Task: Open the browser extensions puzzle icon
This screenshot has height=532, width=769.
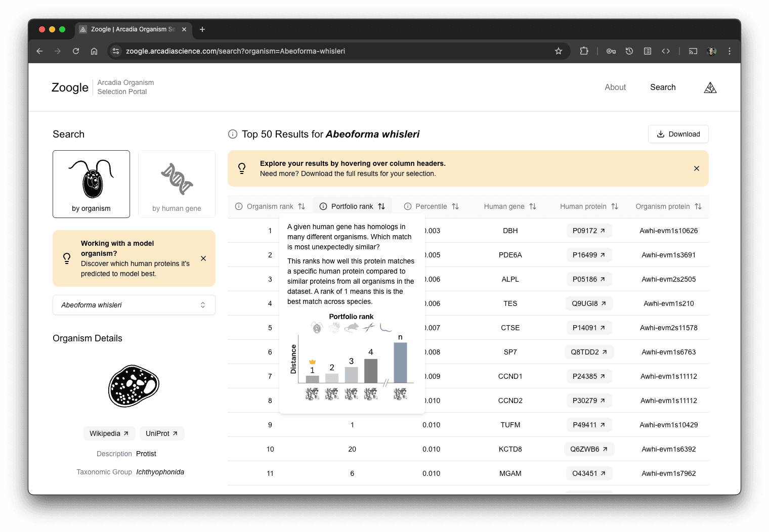Action: coord(584,51)
